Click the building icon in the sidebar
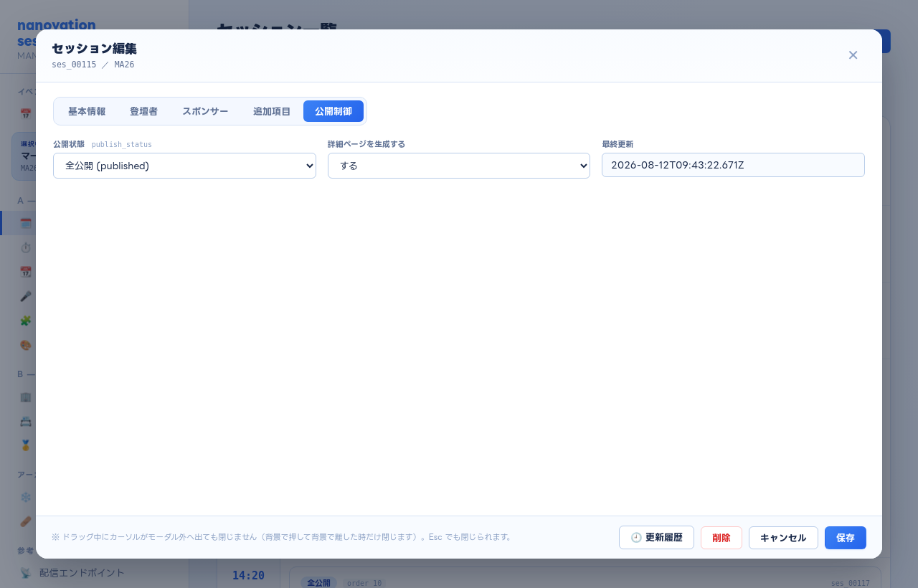The image size is (918, 588). click(26, 397)
